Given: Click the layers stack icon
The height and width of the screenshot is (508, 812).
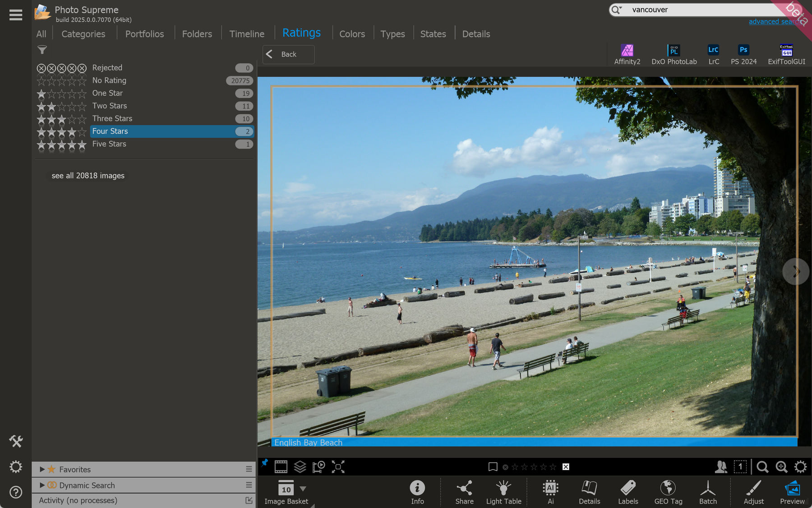Looking at the screenshot, I should (300, 466).
